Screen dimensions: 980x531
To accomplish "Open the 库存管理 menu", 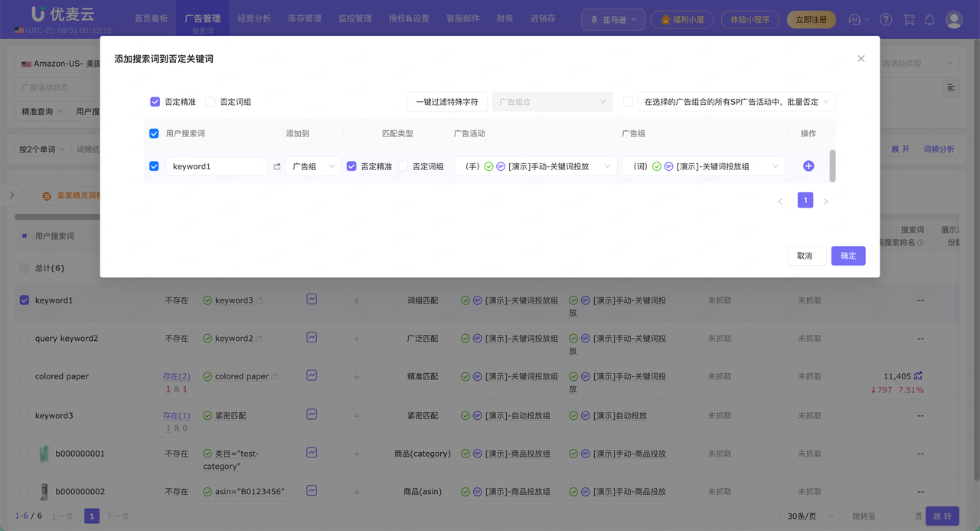I will [x=305, y=18].
